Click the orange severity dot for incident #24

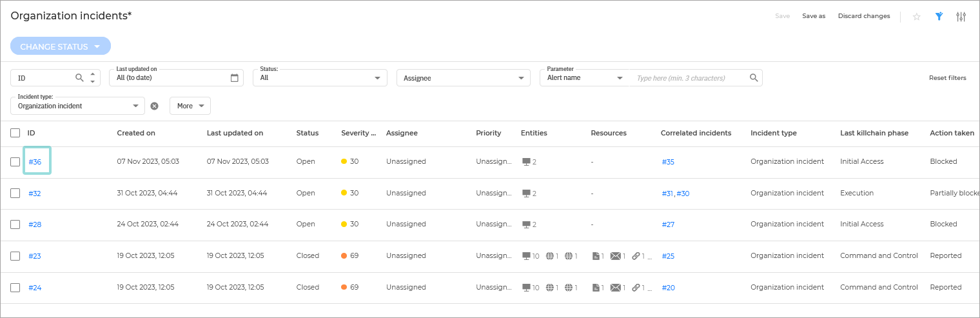click(344, 288)
